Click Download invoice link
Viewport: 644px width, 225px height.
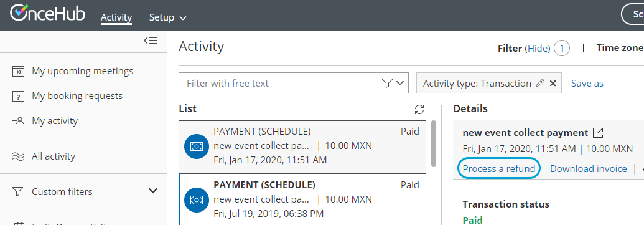588,169
